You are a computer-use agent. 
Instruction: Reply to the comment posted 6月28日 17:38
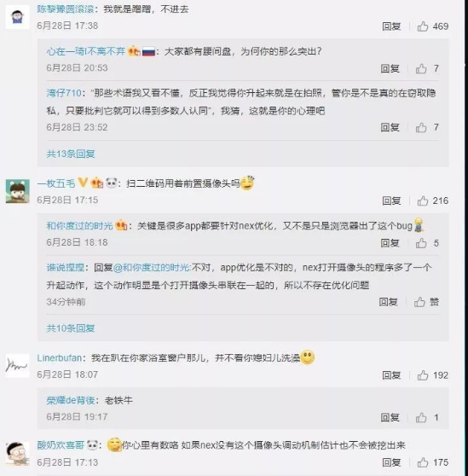click(x=391, y=26)
